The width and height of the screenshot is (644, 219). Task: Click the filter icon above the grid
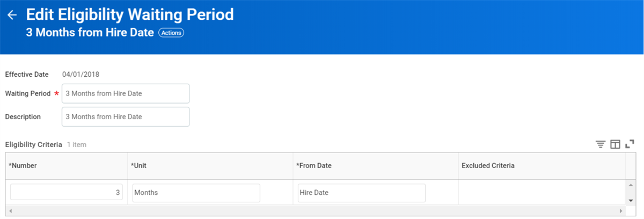[x=601, y=144]
